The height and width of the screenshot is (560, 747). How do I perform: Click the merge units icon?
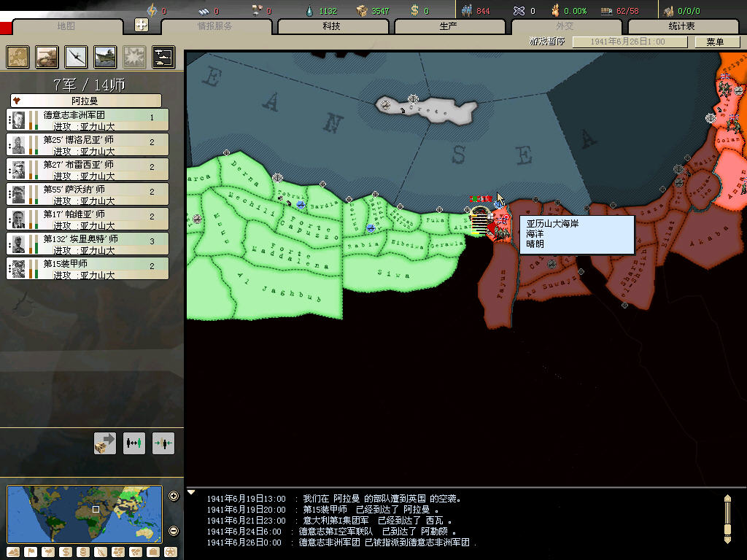(163, 443)
